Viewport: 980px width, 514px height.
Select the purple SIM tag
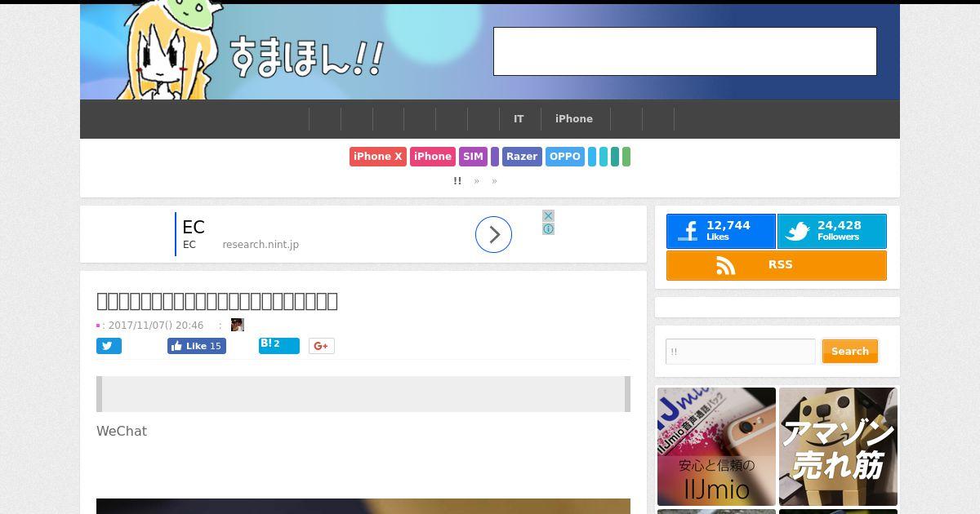click(473, 157)
